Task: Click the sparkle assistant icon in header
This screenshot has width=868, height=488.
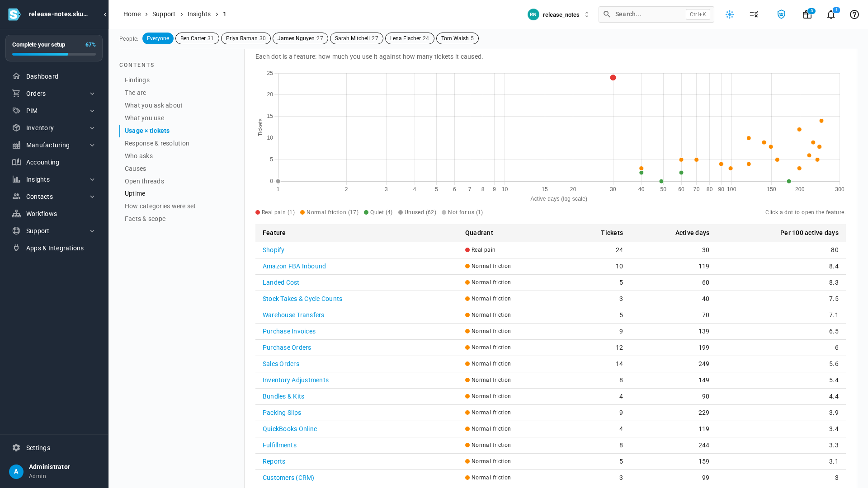Action: pos(730,14)
